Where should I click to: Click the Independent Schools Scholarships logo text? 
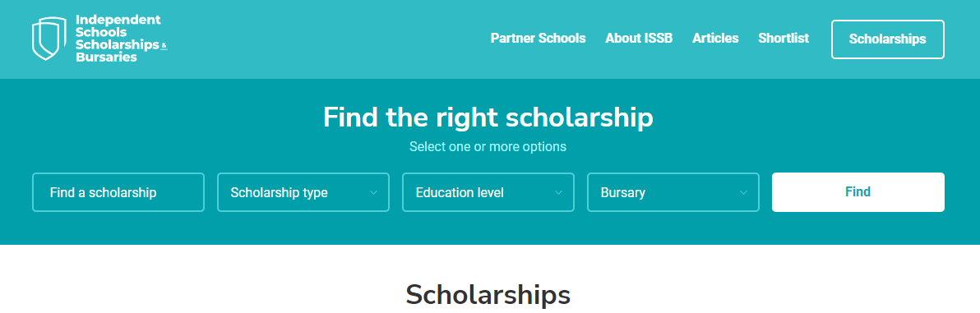(x=121, y=39)
